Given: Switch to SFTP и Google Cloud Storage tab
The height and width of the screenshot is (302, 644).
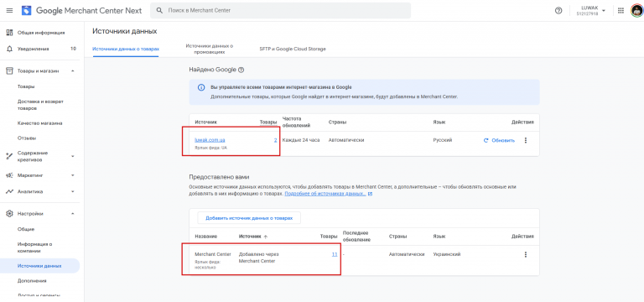Looking at the screenshot, I should tap(293, 49).
